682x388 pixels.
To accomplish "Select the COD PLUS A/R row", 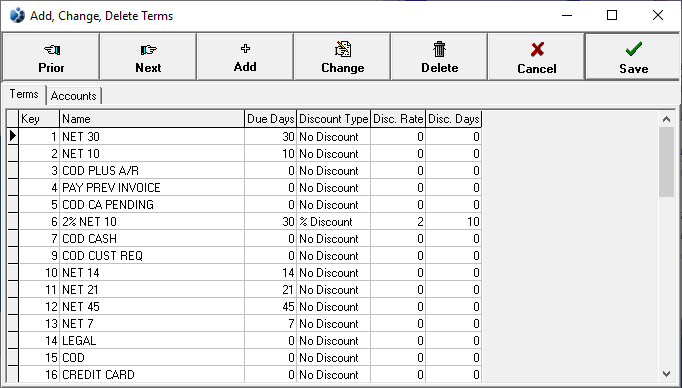I will click(251, 171).
